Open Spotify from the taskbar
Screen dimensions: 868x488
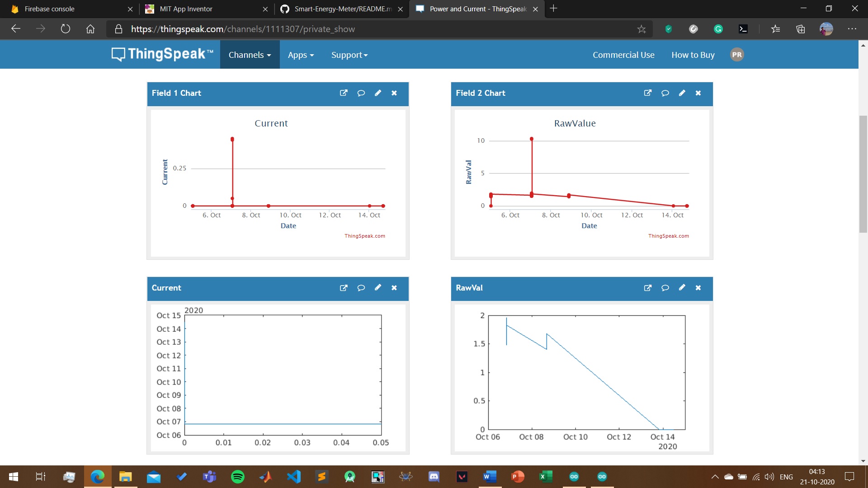(237, 477)
